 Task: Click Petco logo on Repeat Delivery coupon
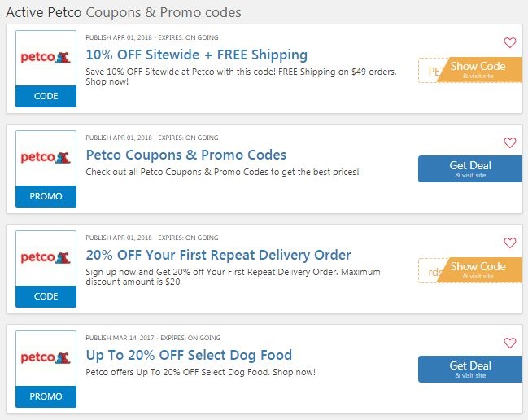(x=46, y=258)
